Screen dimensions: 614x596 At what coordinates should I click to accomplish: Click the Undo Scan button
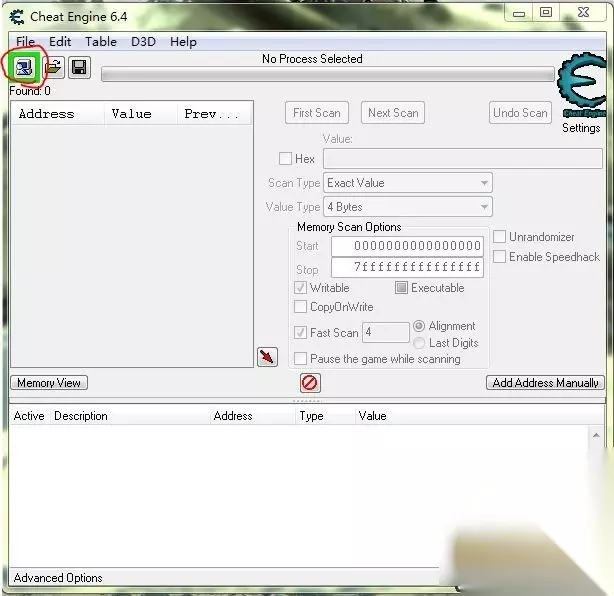point(520,113)
